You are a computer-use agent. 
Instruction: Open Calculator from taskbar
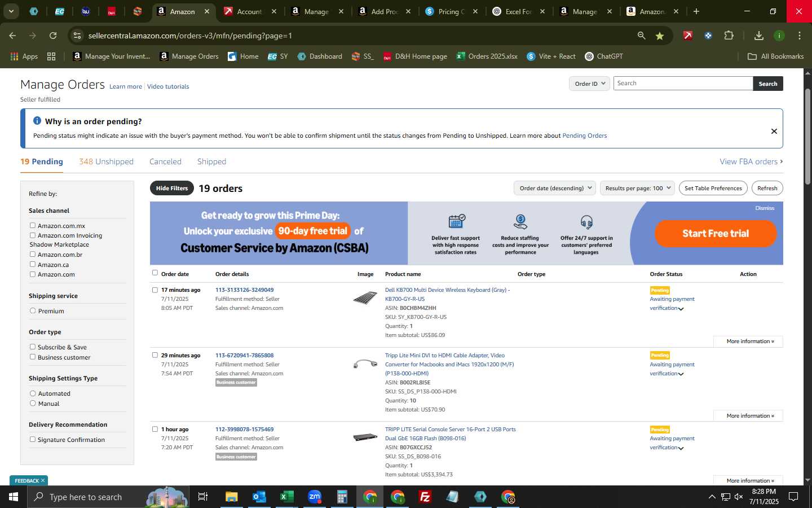342,497
